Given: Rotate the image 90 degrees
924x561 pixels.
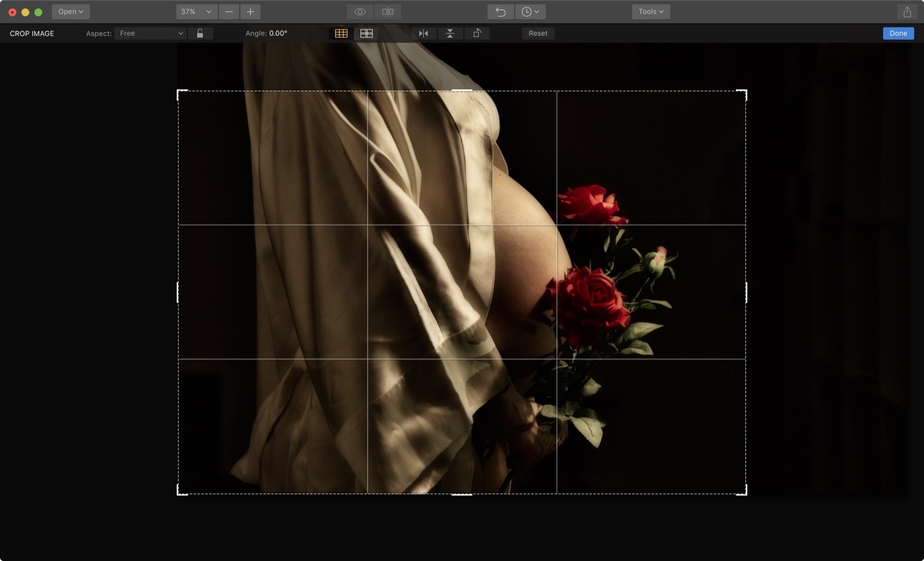Looking at the screenshot, I should [x=476, y=34].
